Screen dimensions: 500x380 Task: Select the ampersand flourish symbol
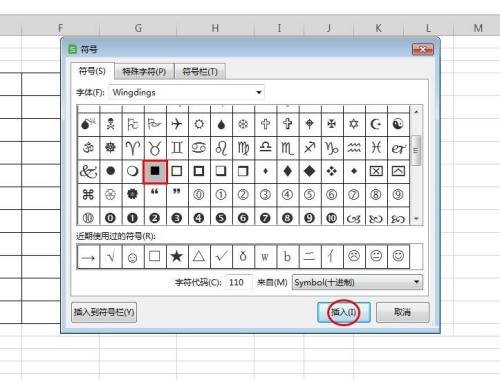coord(88,171)
